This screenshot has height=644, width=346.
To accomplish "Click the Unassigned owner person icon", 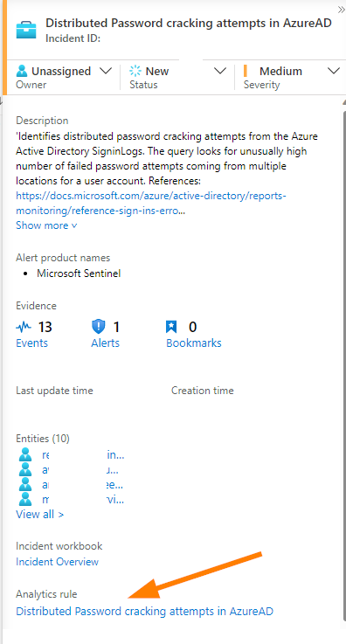I will point(21,71).
